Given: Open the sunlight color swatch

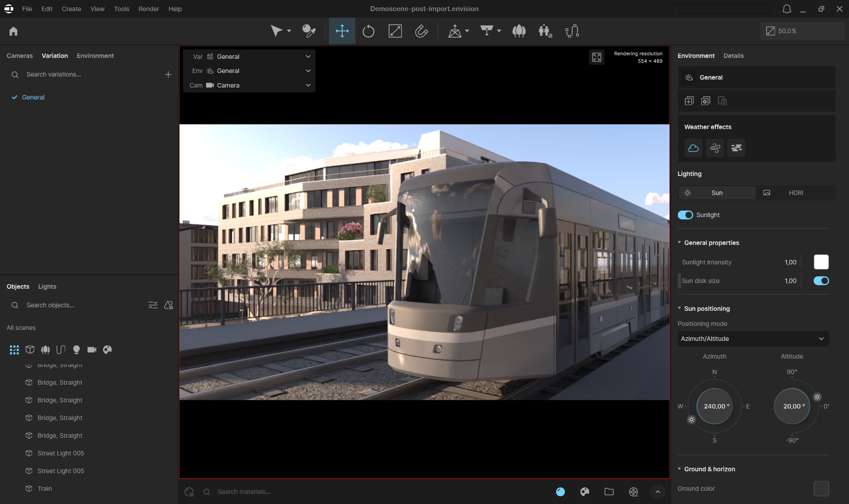Looking at the screenshot, I should click(821, 262).
